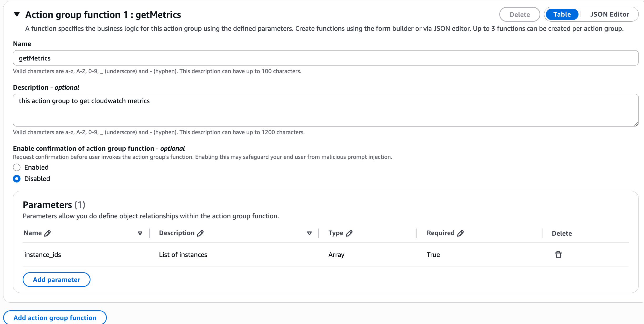The image size is (644, 324).
Task: Switch to the Table view tab
Action: coord(562,14)
